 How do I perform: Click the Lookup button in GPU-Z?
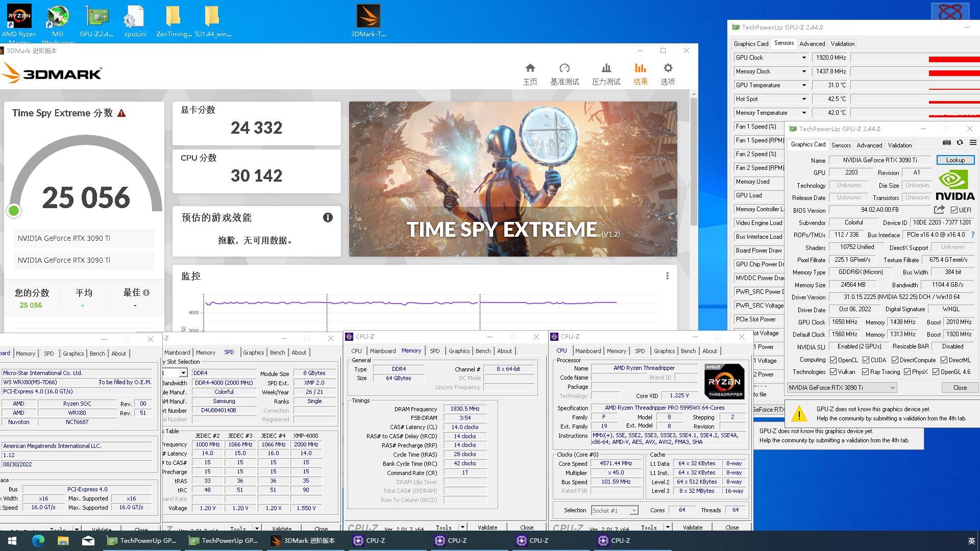(x=955, y=160)
